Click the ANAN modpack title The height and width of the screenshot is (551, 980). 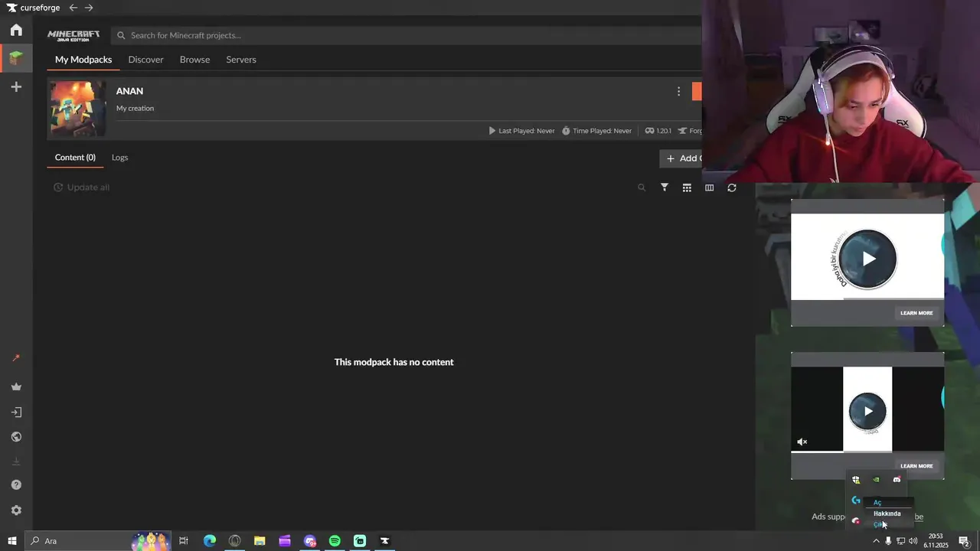(x=129, y=91)
